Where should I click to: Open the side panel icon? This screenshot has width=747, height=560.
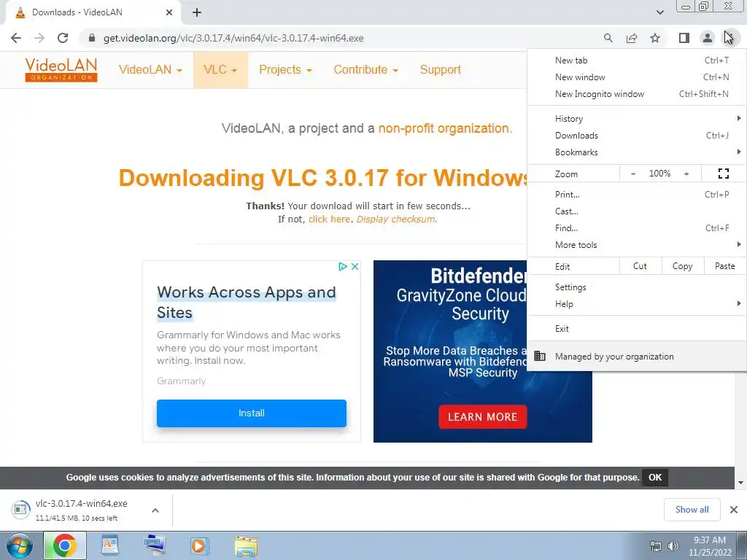[x=684, y=38]
